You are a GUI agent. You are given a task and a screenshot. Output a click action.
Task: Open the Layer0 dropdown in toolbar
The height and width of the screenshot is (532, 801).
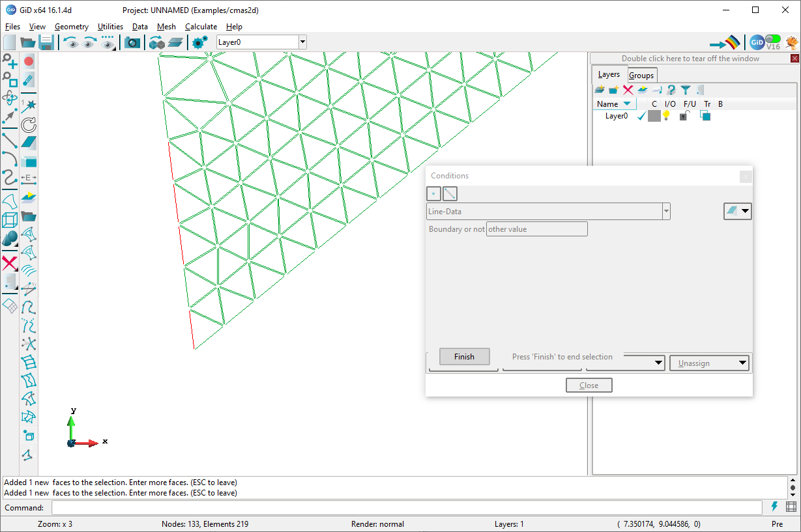coord(302,42)
